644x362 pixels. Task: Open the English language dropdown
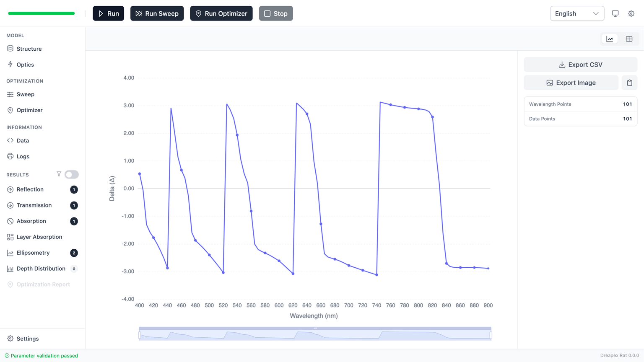coord(576,13)
